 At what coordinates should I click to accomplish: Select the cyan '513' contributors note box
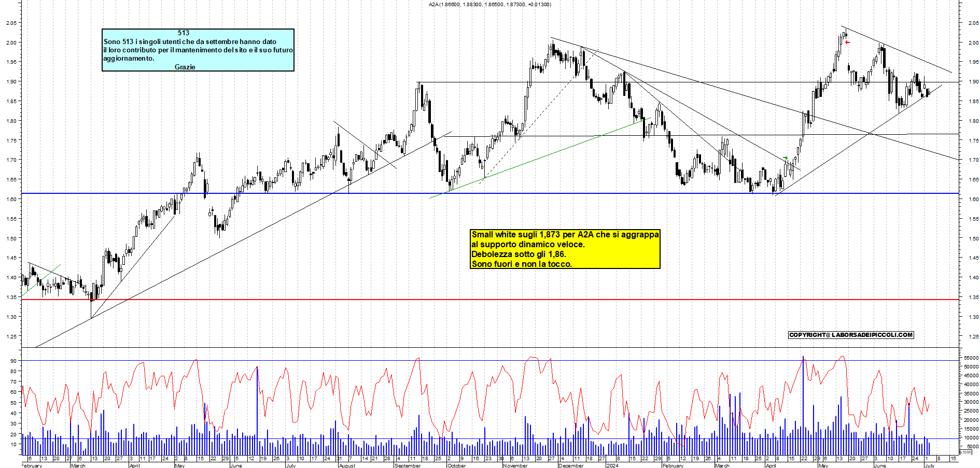click(x=198, y=50)
